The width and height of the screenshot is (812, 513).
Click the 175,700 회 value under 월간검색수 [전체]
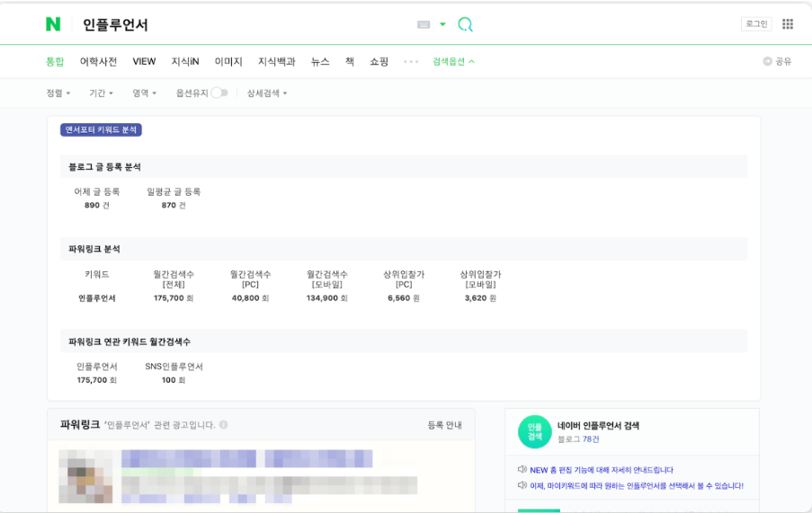pyautogui.click(x=174, y=298)
